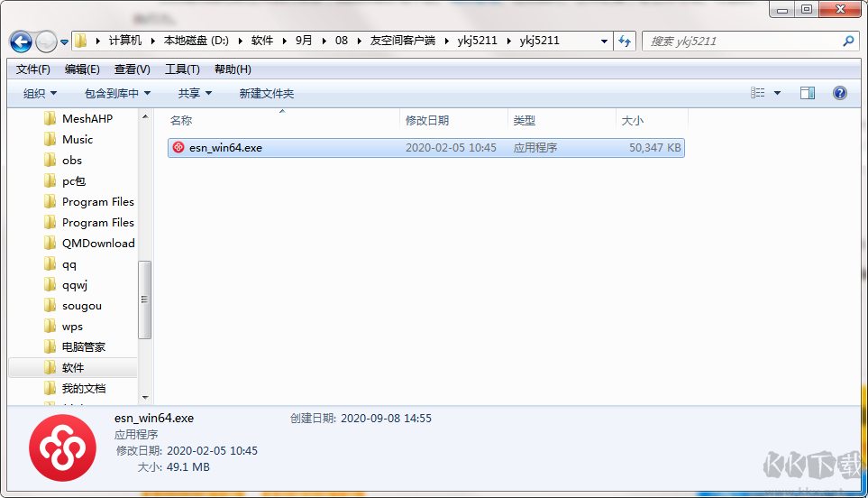The image size is (868, 498).
Task: Sort by the 修改日期 column header
Action: pyautogui.click(x=427, y=120)
